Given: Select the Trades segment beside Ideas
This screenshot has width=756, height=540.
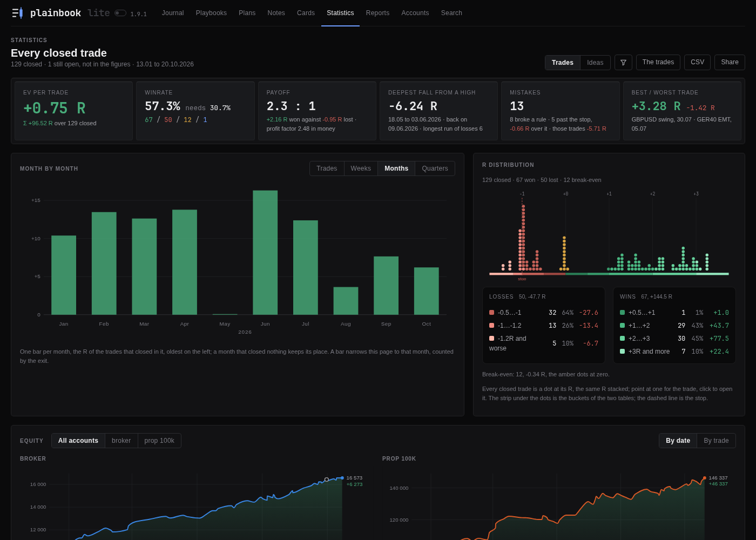Looking at the screenshot, I should [x=563, y=63].
